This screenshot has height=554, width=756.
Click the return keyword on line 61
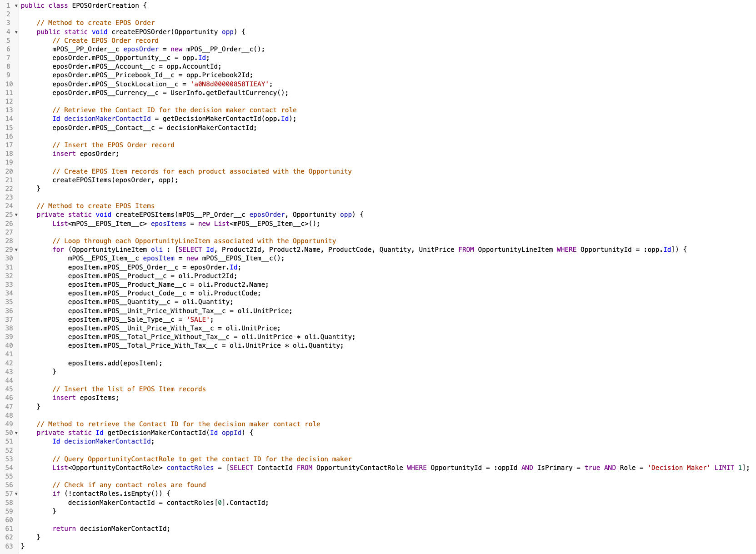tap(64, 529)
